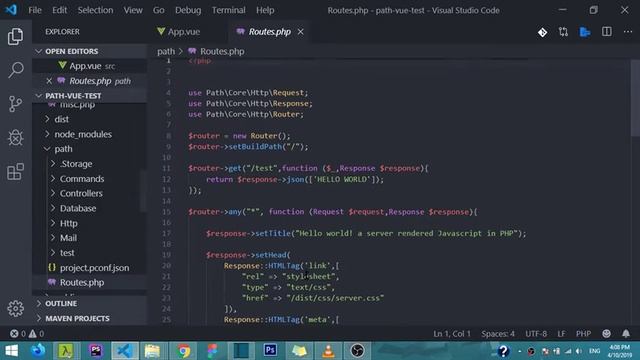Image resolution: width=640 pixels, height=360 pixels.
Task: Open the Debug view in the activity bar
Action: [x=16, y=138]
